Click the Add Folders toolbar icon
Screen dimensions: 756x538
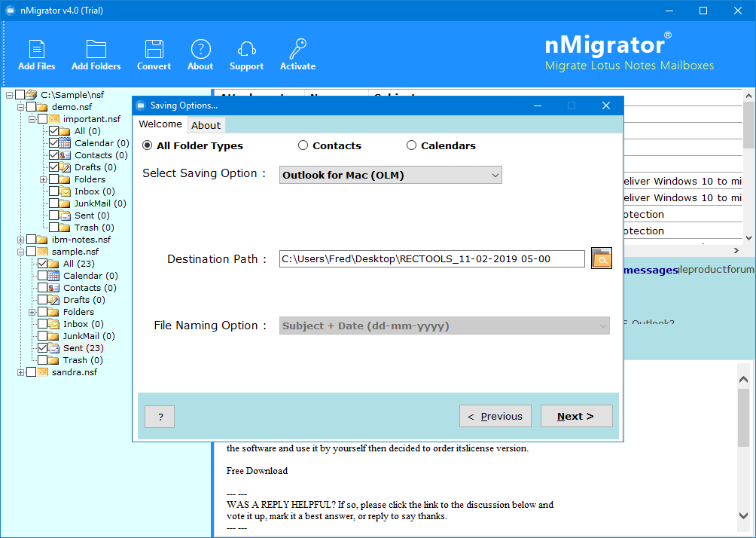click(x=96, y=49)
